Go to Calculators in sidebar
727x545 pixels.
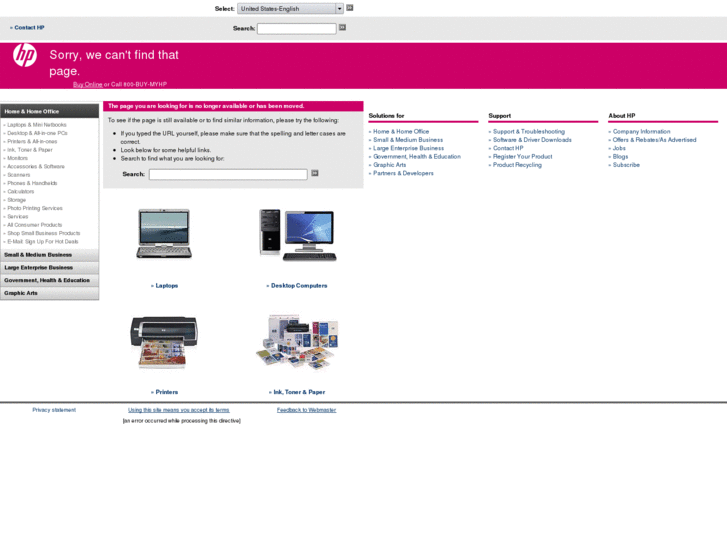tap(20, 192)
